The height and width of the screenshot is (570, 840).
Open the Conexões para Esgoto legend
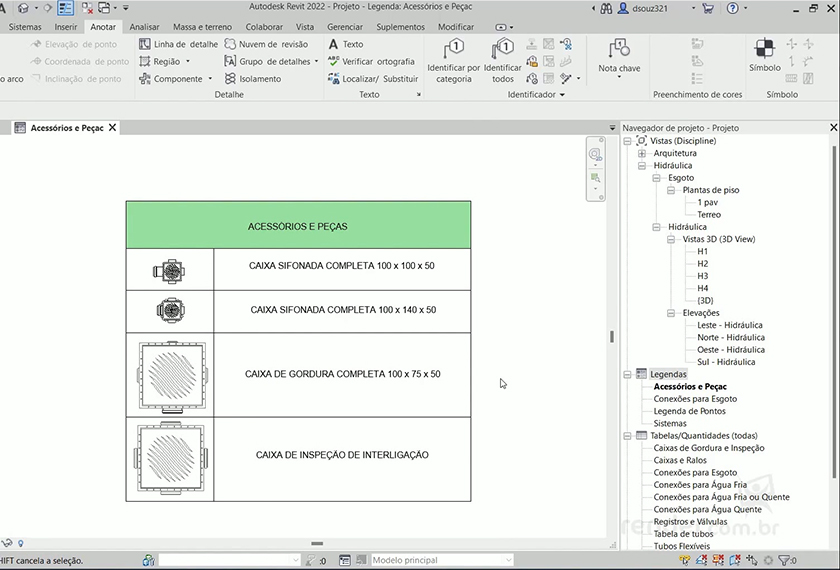coord(695,399)
